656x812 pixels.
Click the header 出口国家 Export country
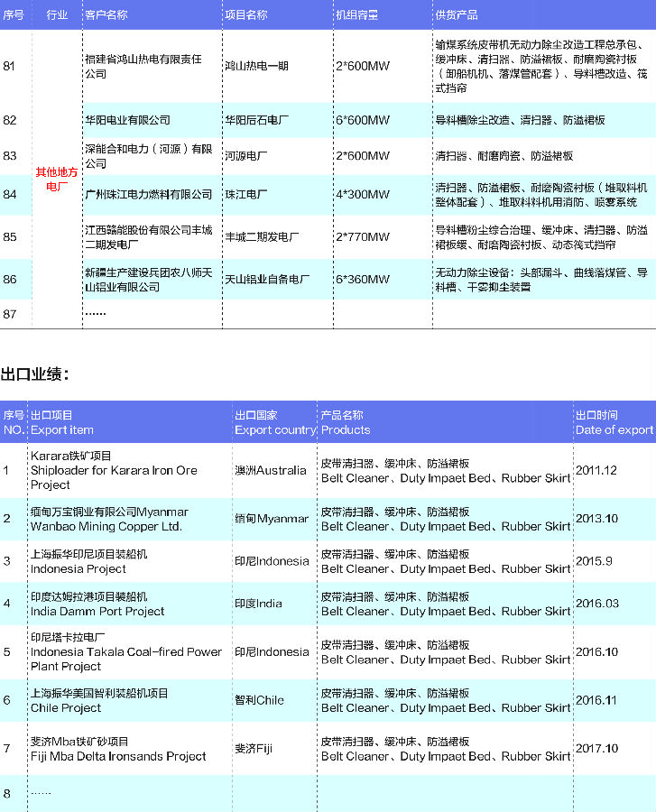tap(275, 422)
